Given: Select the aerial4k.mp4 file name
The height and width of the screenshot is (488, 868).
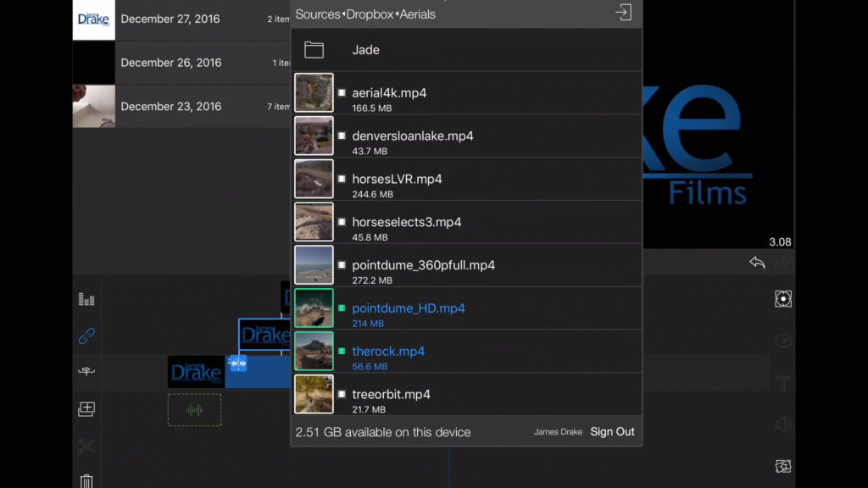Looking at the screenshot, I should (x=389, y=93).
